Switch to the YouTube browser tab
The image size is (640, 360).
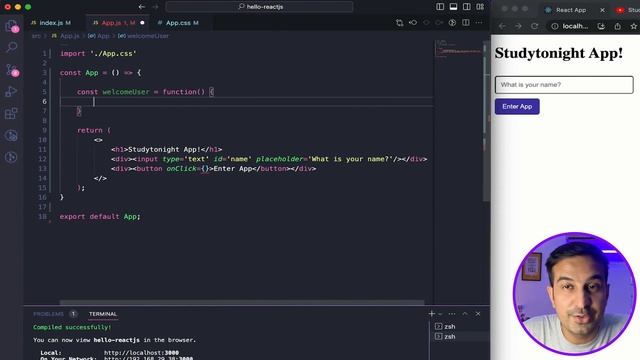pyautogui.click(x=628, y=10)
